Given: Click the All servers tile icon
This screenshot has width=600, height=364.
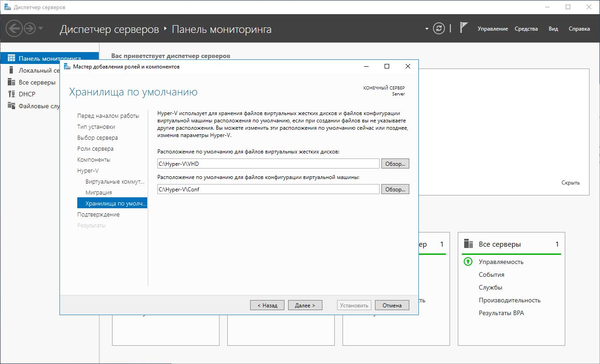Looking at the screenshot, I should coord(468,244).
